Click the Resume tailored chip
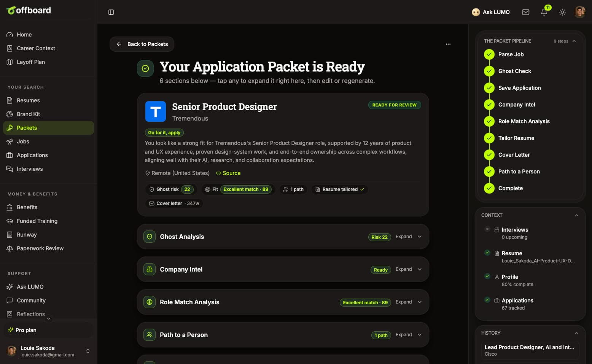Screen dimensions: 592x364 pyautogui.click(x=340, y=189)
